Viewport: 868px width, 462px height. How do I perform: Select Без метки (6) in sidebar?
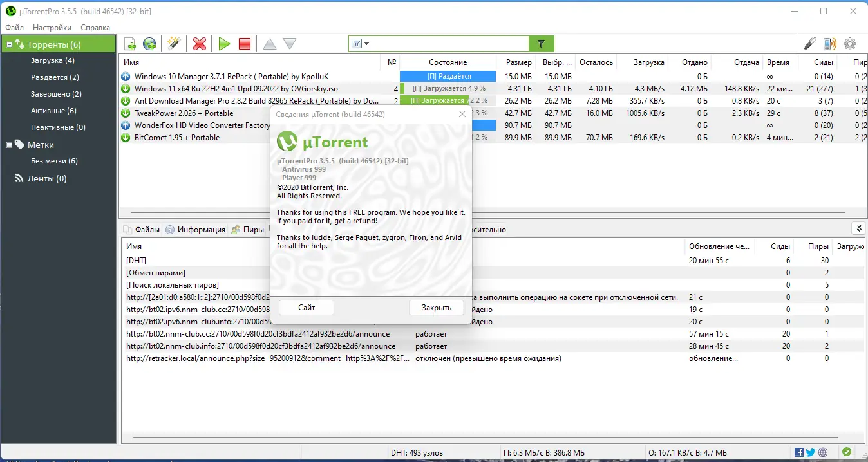coord(54,161)
